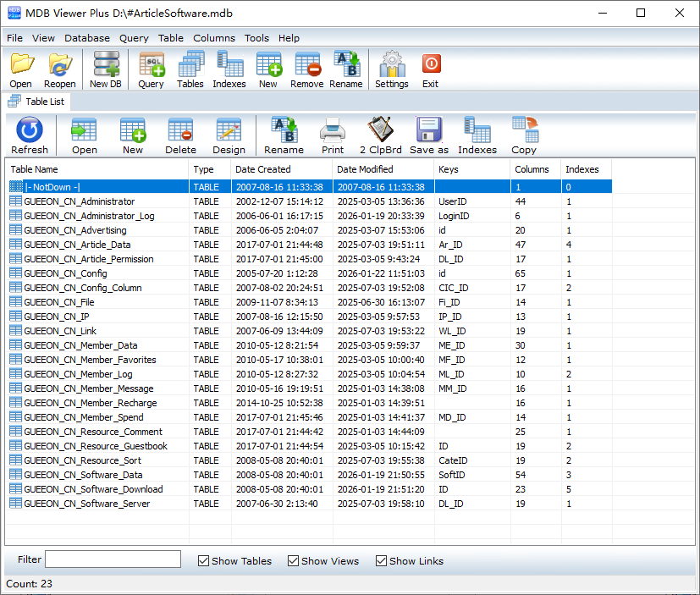Open table Design view icon
The image size is (700, 595).
coord(229,135)
